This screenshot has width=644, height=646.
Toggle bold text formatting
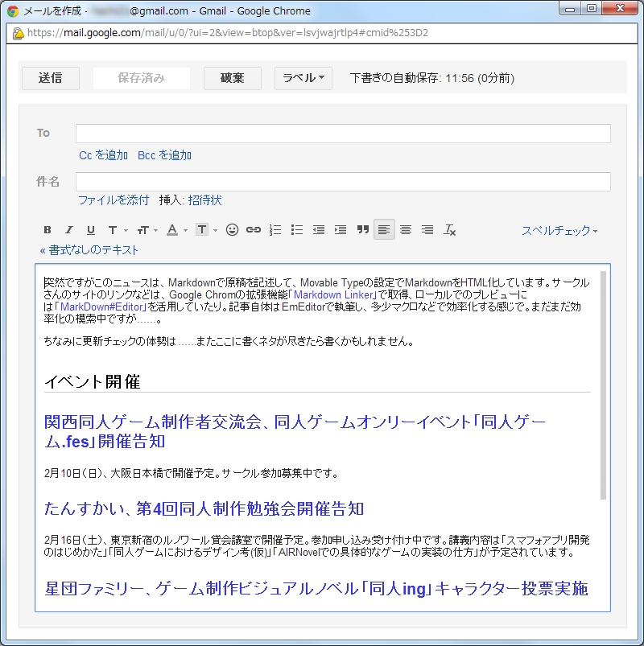[47, 229]
